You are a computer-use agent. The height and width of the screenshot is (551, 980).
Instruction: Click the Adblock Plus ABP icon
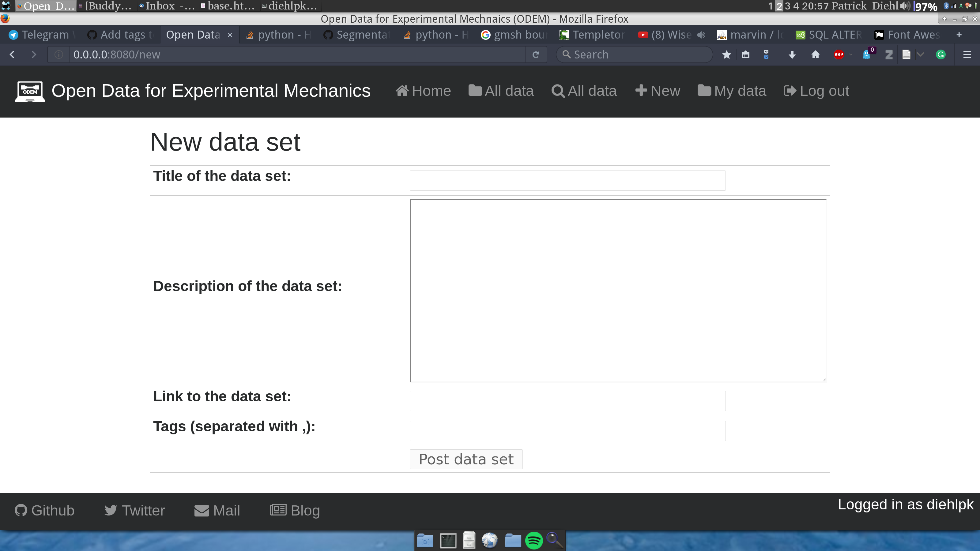tap(839, 55)
